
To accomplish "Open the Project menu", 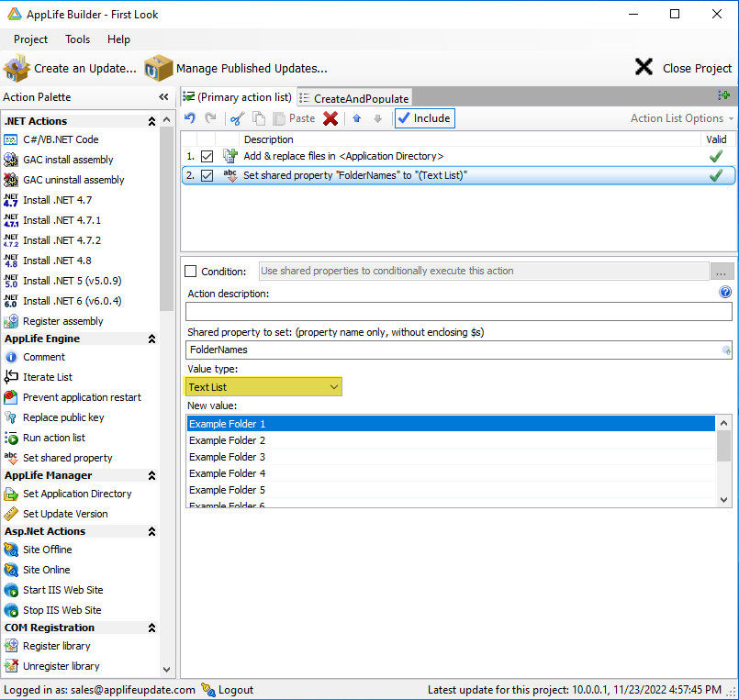I will tap(30, 39).
